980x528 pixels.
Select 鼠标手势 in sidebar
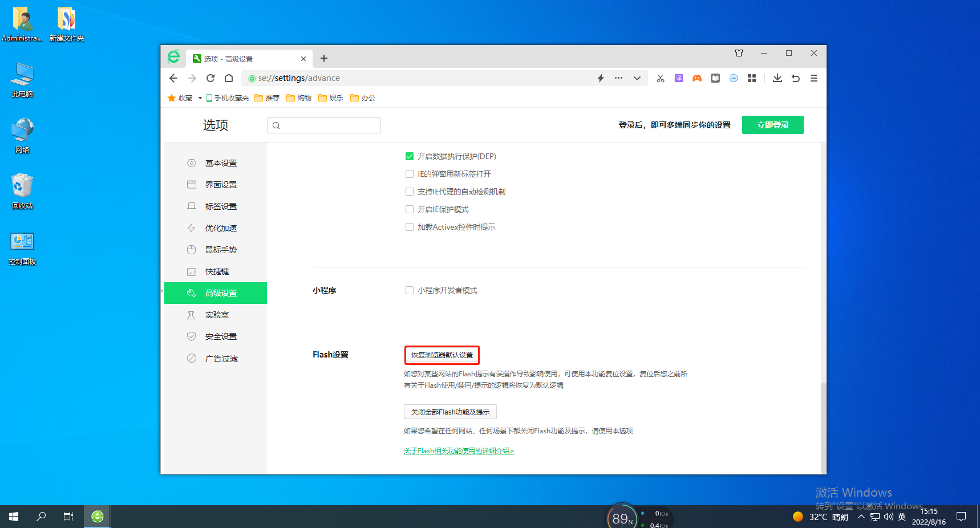click(216, 250)
